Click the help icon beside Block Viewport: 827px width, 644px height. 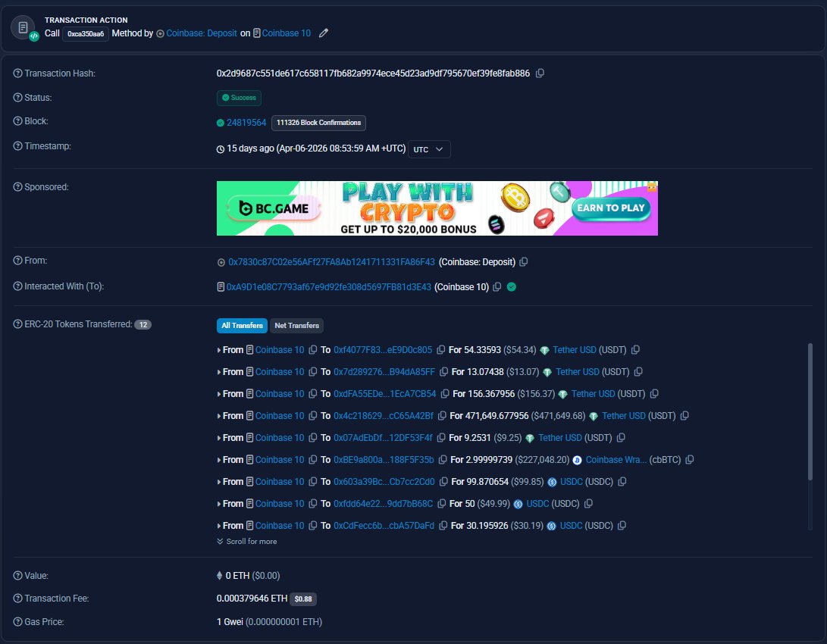click(x=17, y=121)
